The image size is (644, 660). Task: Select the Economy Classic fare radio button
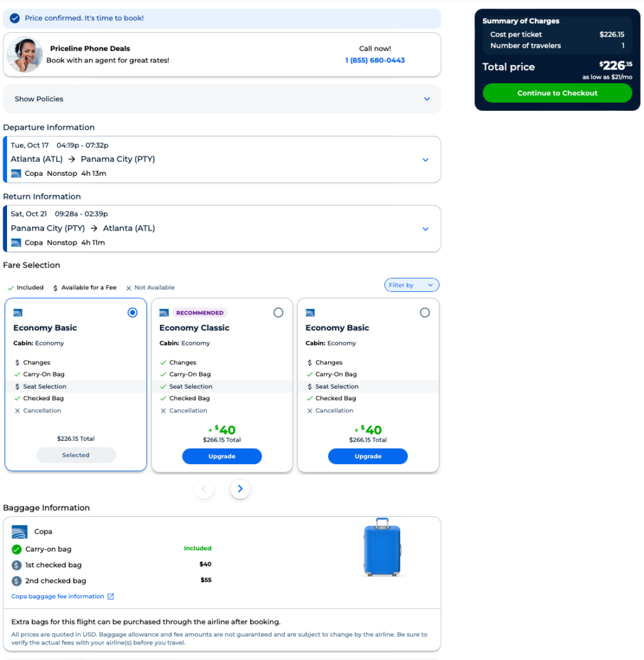tap(278, 313)
